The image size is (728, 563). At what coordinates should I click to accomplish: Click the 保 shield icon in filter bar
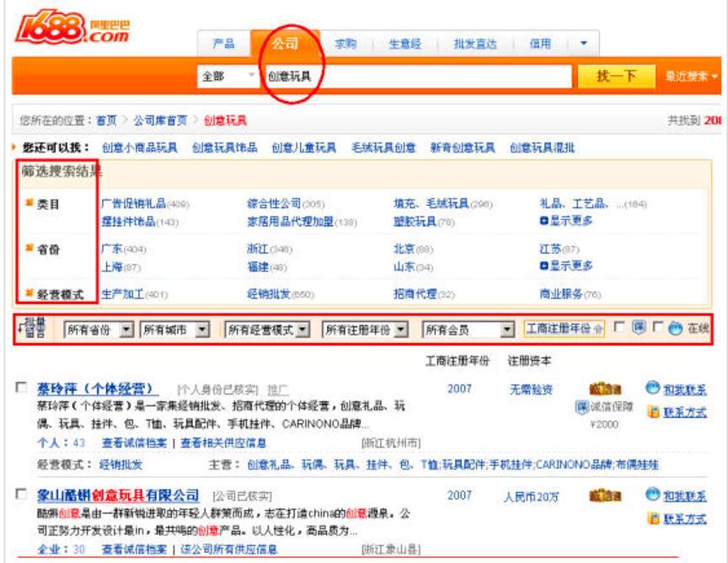click(639, 328)
